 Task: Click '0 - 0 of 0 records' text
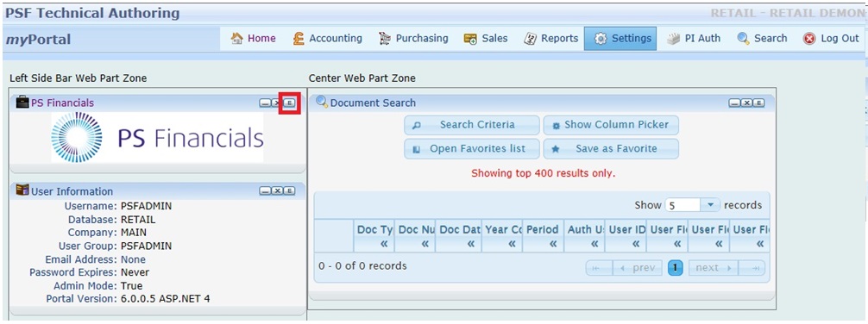pyautogui.click(x=362, y=266)
